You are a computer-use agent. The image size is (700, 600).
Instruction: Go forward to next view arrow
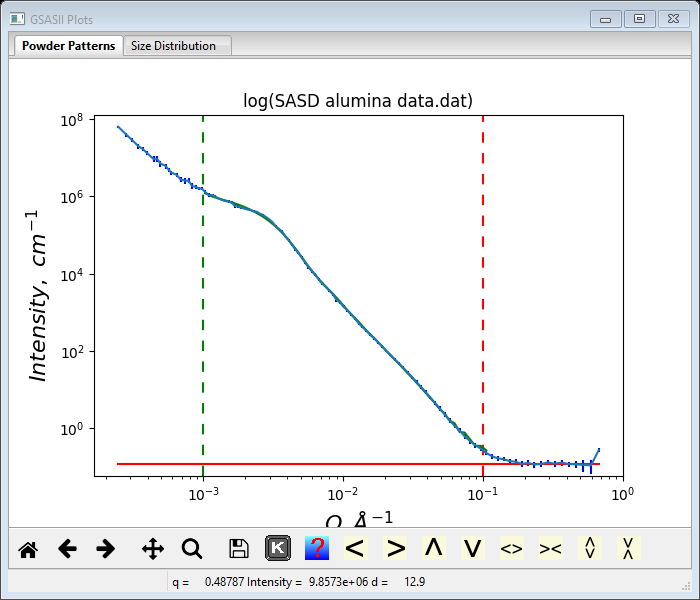point(105,549)
